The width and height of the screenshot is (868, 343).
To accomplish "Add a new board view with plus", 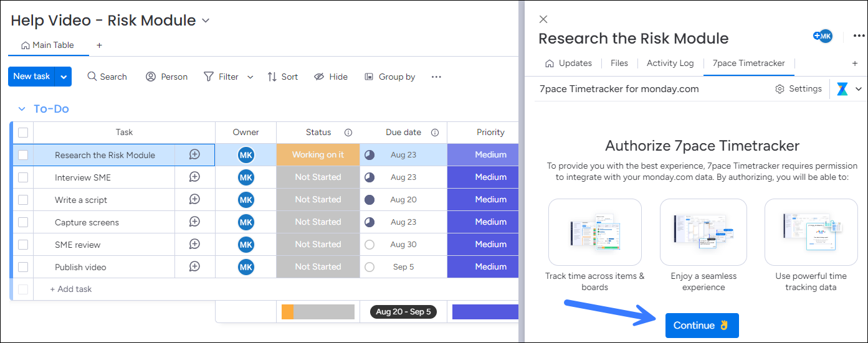I will click(x=99, y=45).
